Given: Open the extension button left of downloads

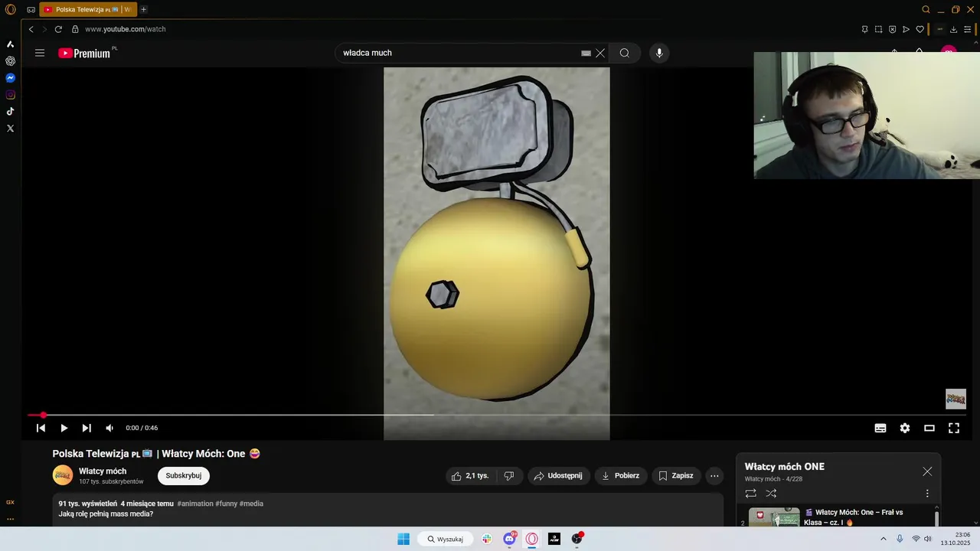Looking at the screenshot, I should pos(939,29).
